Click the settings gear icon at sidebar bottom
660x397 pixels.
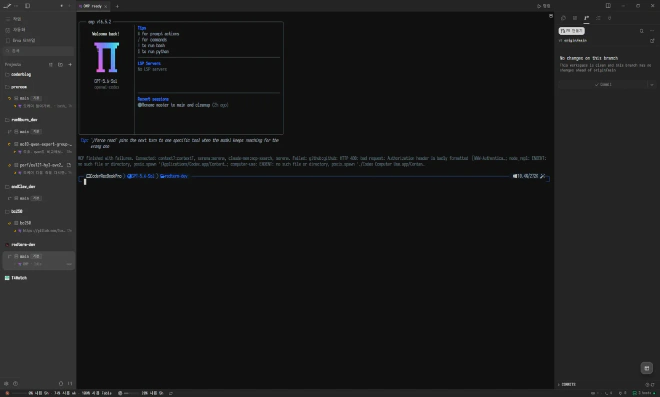[x=6, y=384]
